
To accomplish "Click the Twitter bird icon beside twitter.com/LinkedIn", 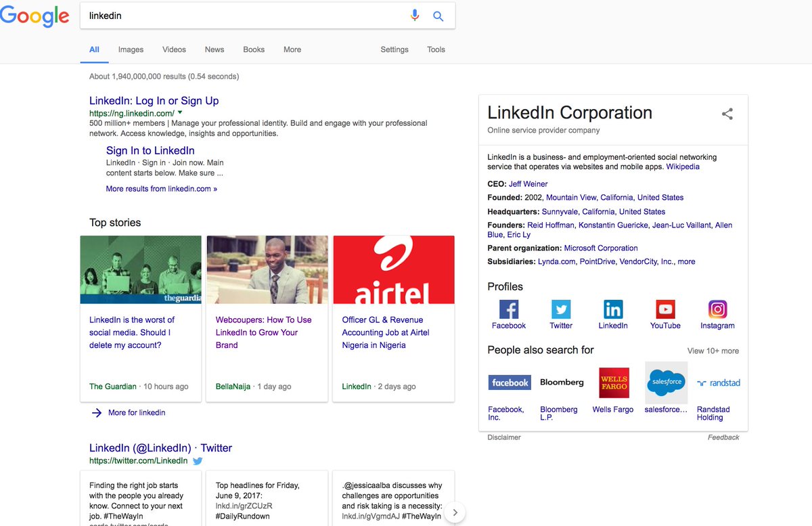I will click(x=198, y=461).
